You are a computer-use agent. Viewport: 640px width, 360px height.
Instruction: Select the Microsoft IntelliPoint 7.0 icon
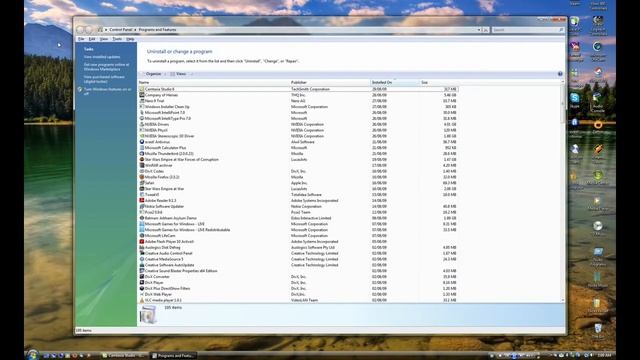(x=142, y=112)
